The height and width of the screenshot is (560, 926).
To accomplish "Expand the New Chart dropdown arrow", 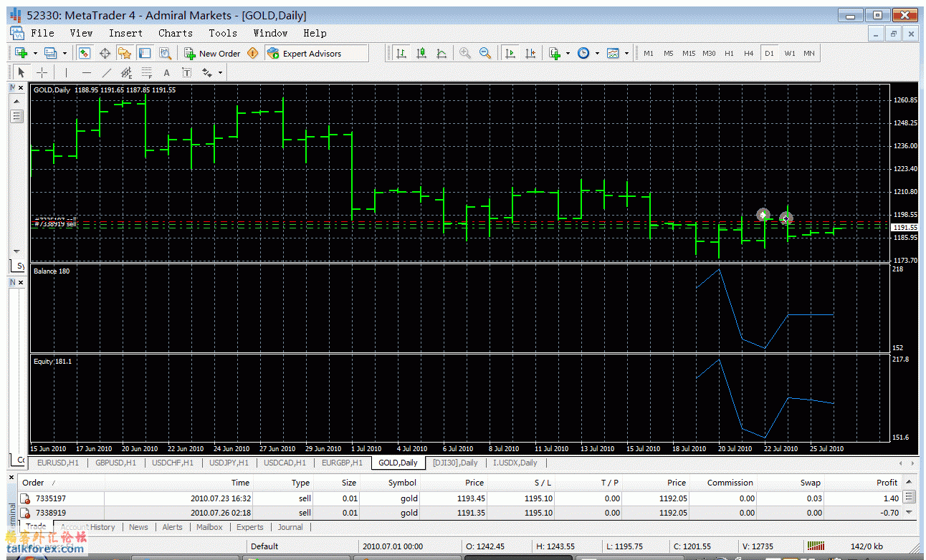I will [x=35, y=53].
